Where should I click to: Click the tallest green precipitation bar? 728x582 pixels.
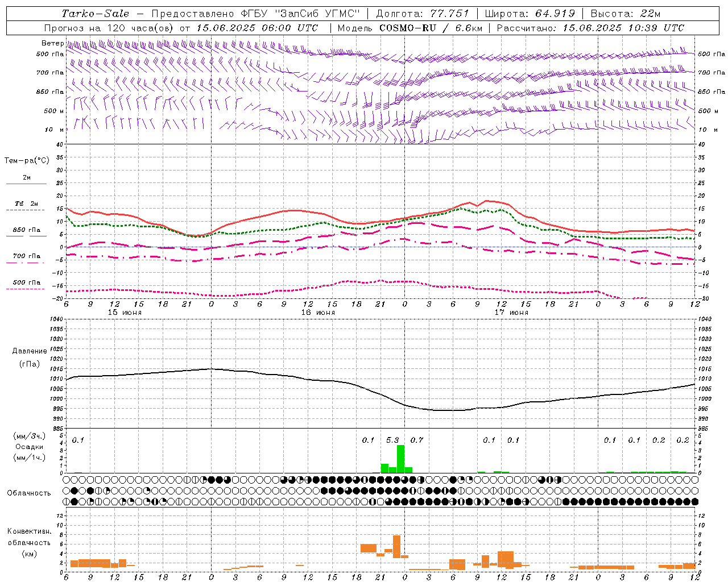(400, 459)
